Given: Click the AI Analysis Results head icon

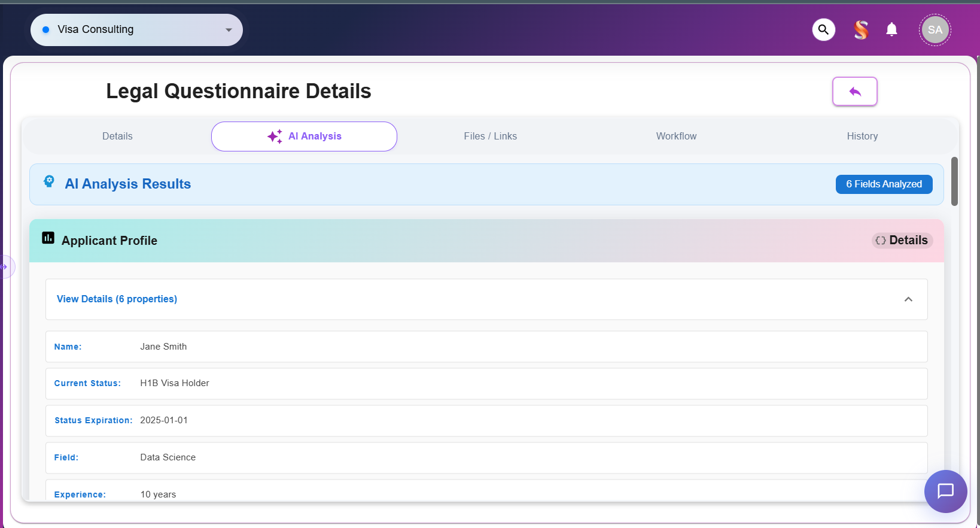Looking at the screenshot, I should (49, 181).
